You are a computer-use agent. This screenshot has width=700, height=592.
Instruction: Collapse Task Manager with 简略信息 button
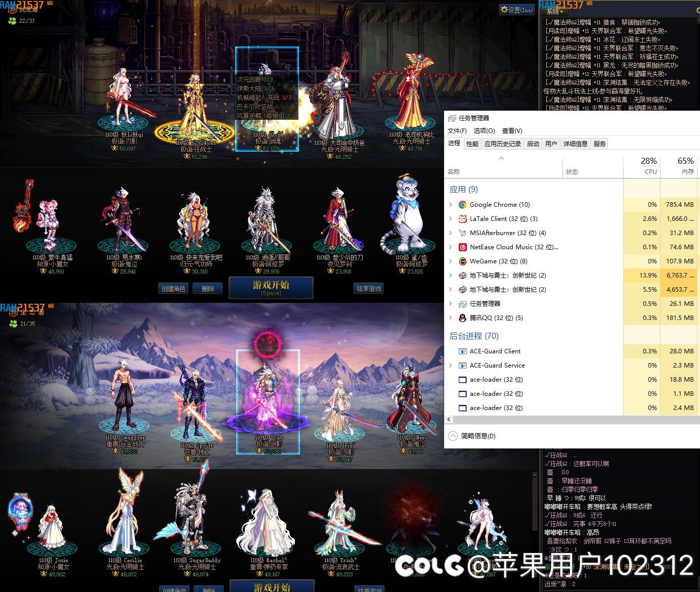click(472, 436)
